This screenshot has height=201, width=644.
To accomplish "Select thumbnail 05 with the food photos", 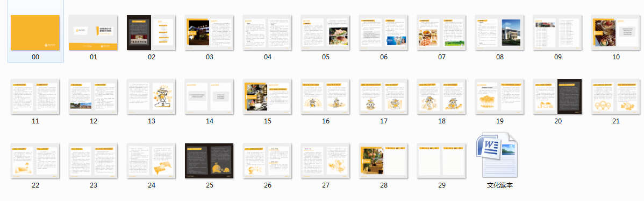I will tap(326, 32).
